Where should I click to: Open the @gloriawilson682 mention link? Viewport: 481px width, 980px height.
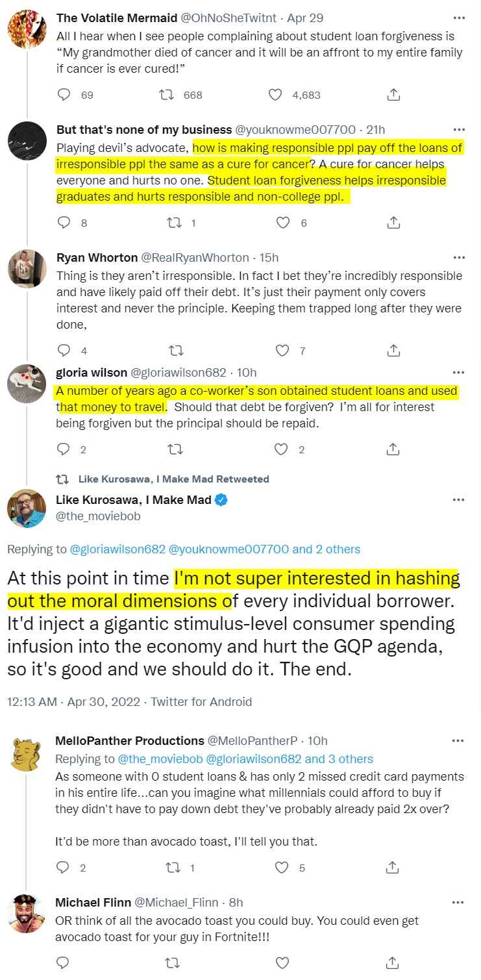coord(117,549)
